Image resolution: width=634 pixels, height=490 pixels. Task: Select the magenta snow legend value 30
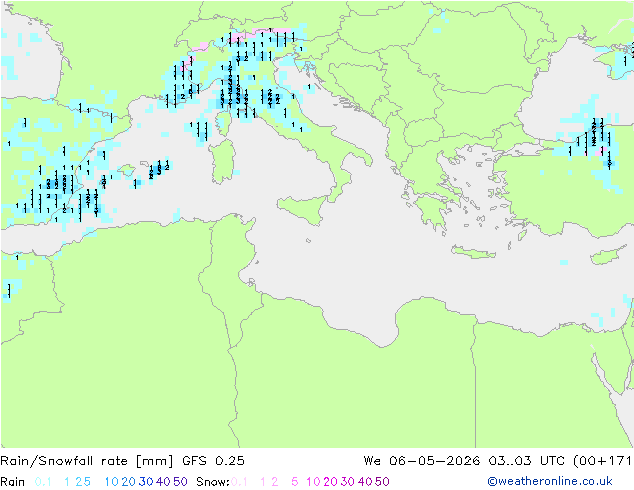click(x=348, y=482)
